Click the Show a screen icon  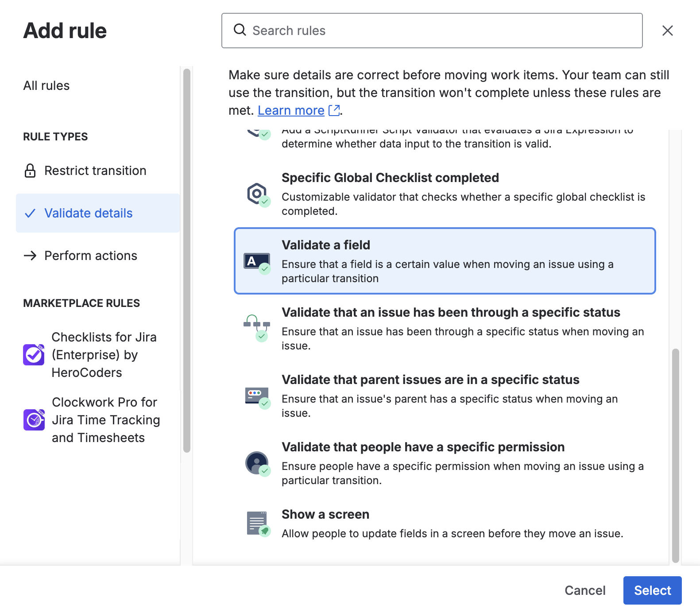point(257,524)
